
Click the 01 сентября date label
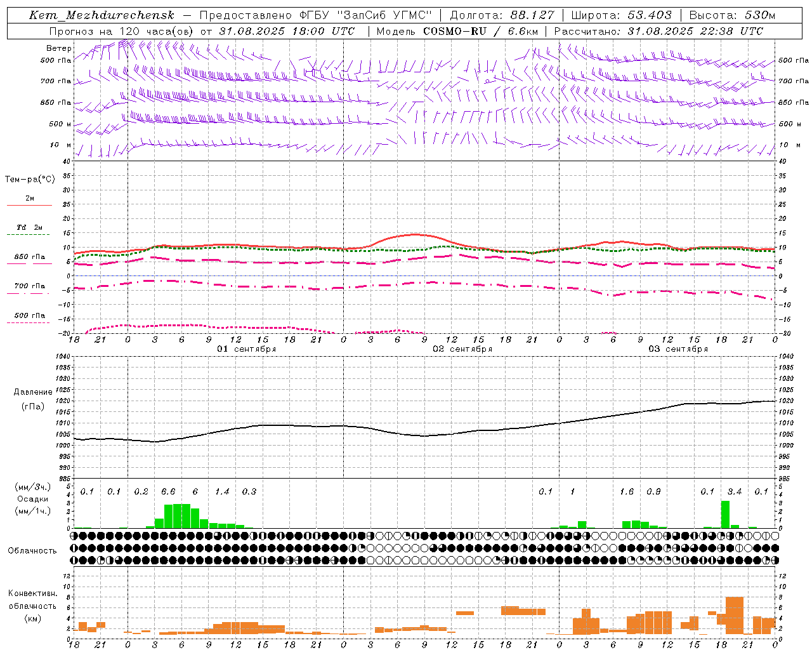coord(246,349)
